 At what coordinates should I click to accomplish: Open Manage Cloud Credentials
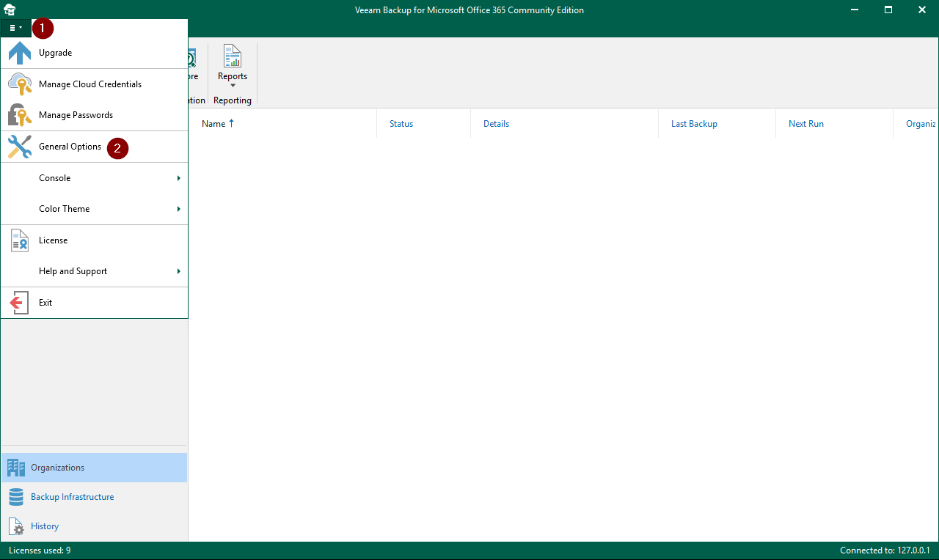(x=94, y=84)
